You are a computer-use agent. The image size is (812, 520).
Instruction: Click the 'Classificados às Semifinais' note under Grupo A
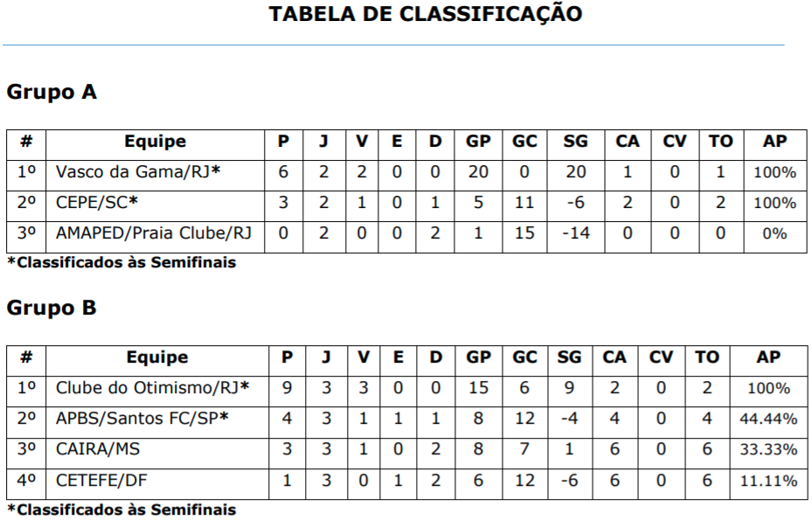(x=121, y=262)
